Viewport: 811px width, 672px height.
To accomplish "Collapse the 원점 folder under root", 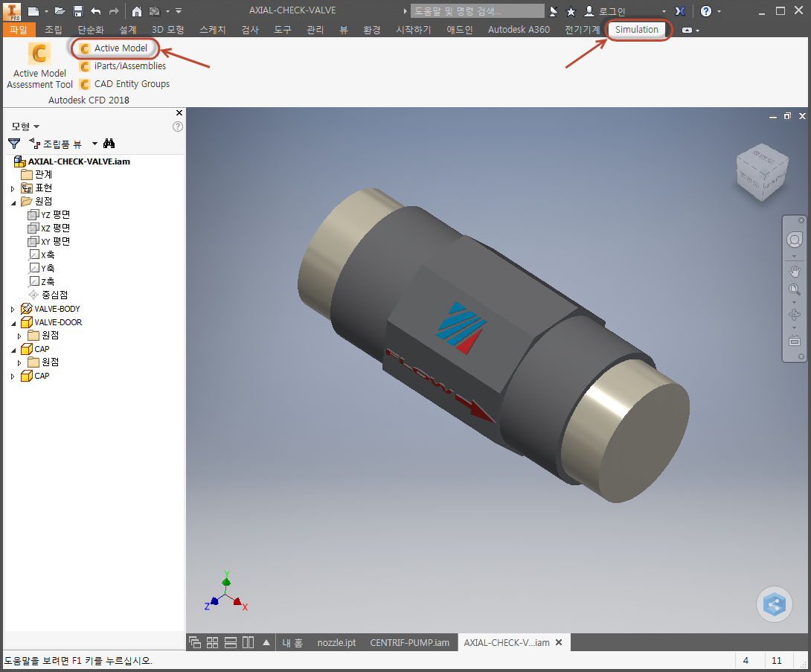I will pos(13,202).
